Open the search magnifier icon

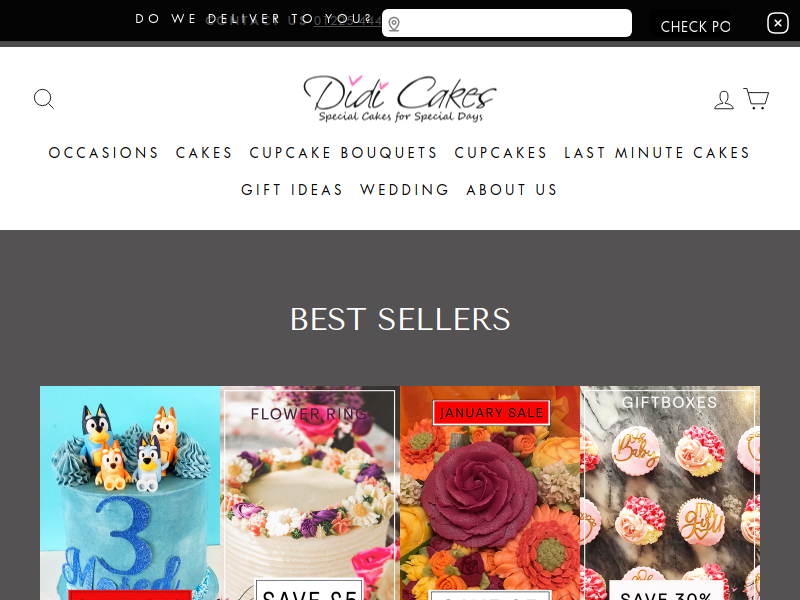[44, 99]
